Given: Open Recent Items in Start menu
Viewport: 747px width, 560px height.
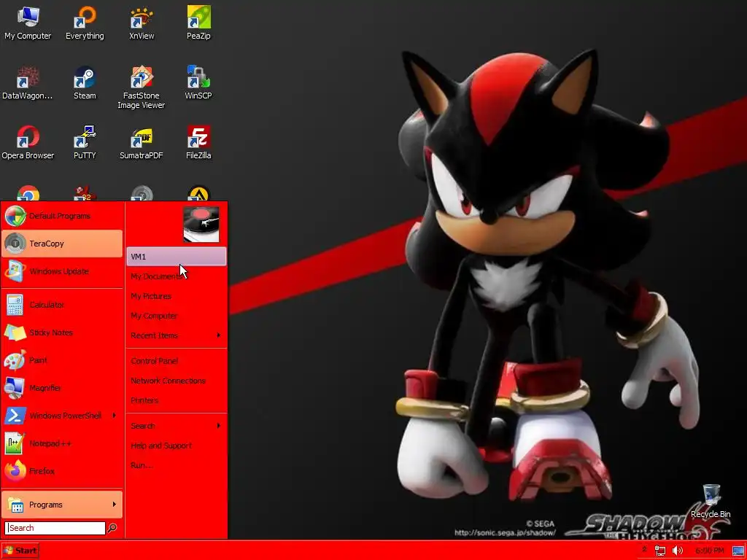Looking at the screenshot, I should [177, 335].
